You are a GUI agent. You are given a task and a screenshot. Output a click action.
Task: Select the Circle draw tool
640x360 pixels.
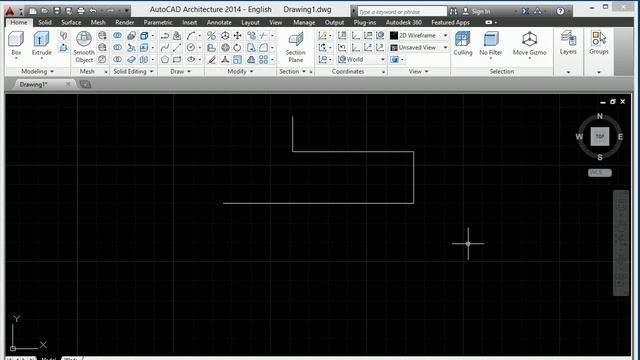191,48
